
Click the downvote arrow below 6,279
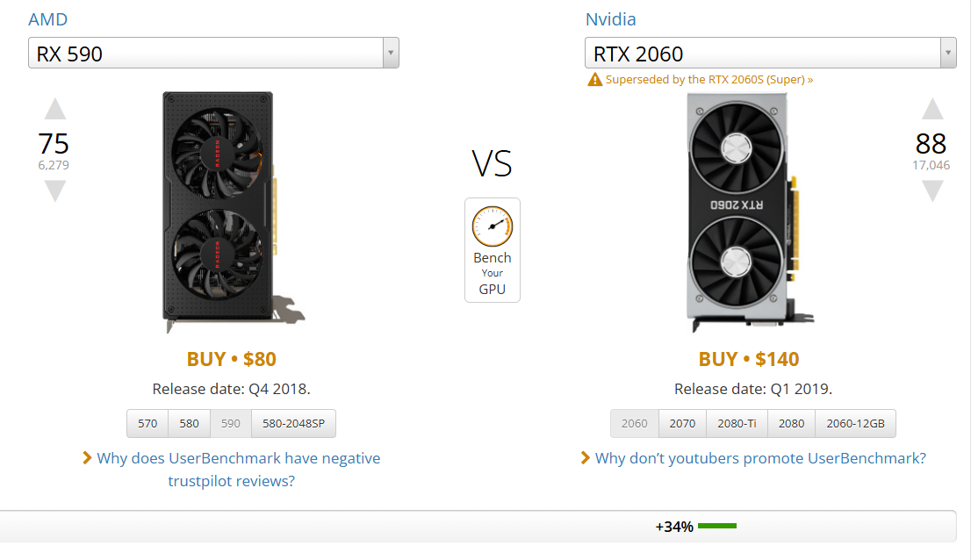55,190
